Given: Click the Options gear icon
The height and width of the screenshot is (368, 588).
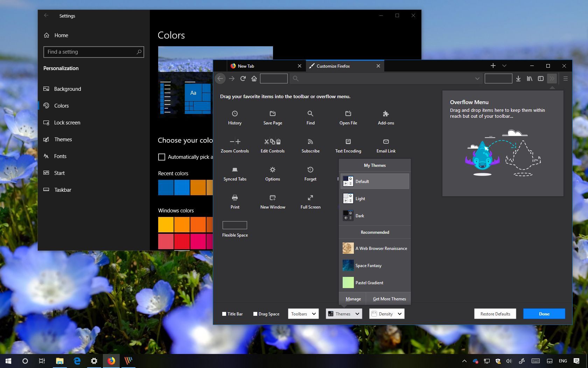Looking at the screenshot, I should [273, 170].
